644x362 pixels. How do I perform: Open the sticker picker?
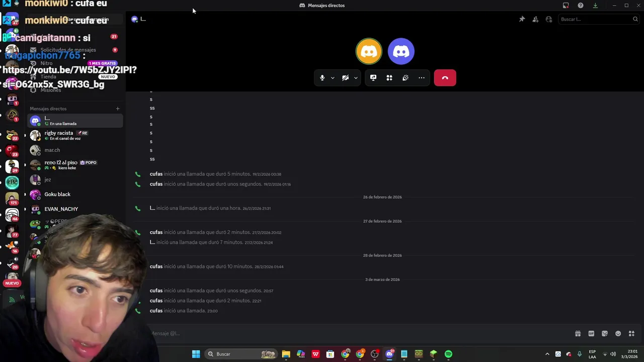pos(605,333)
